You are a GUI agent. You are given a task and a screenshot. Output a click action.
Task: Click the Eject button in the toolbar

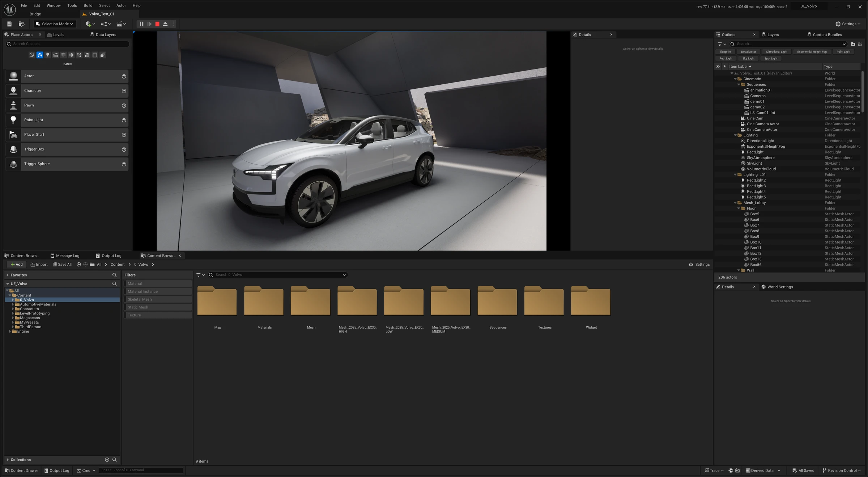165,24
